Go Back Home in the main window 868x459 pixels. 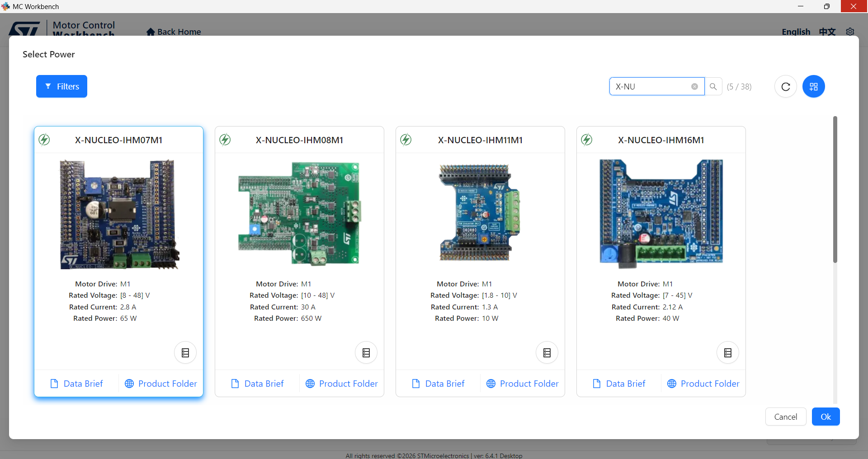[x=174, y=32]
